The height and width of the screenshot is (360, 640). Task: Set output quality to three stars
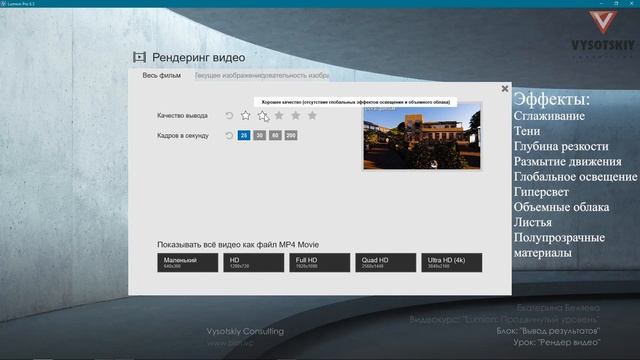click(x=279, y=116)
